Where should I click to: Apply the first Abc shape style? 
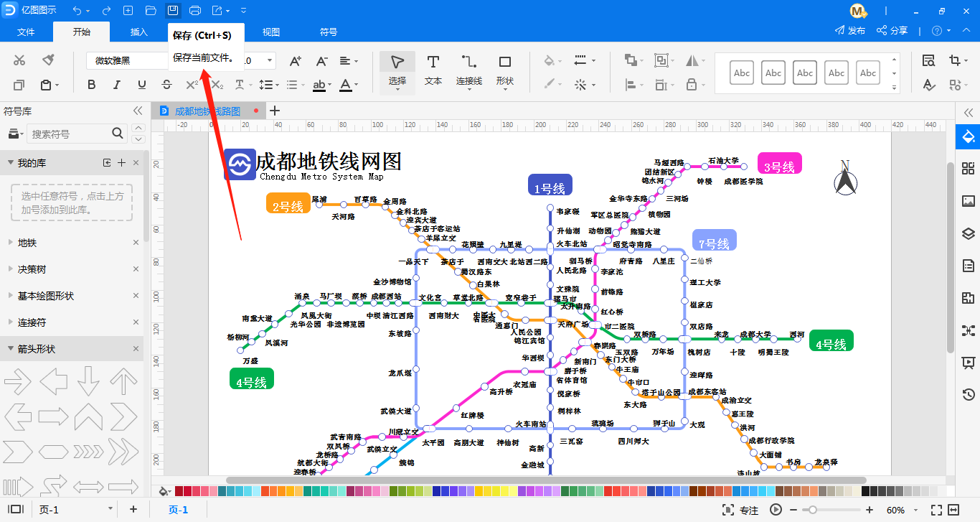742,73
